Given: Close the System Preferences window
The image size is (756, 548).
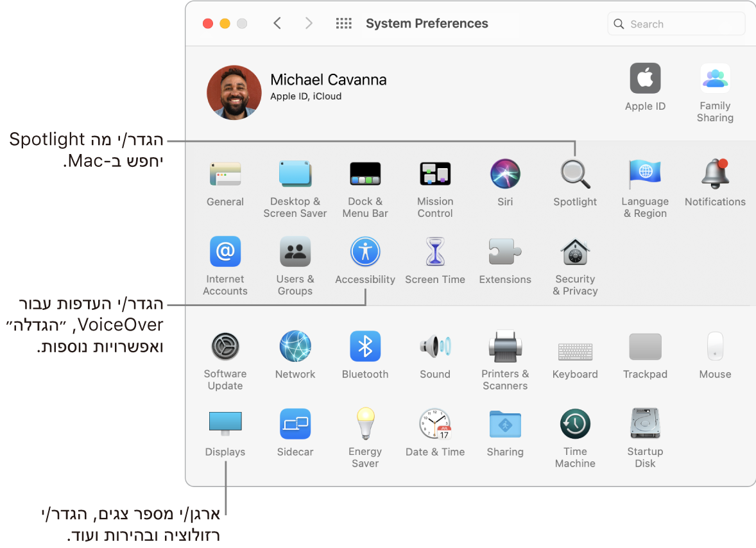Looking at the screenshot, I should 208,24.
